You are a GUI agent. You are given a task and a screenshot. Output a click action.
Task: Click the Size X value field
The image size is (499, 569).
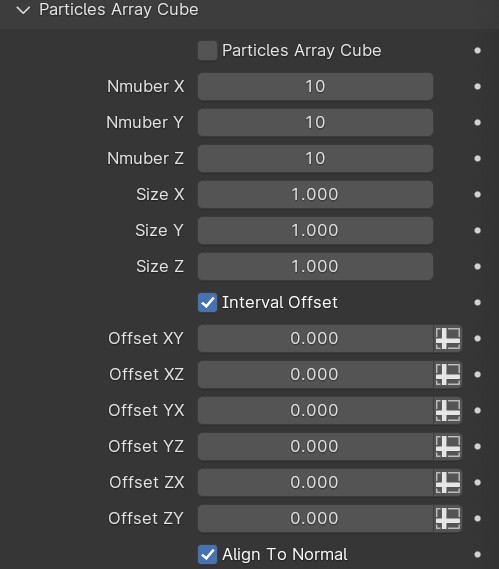(x=315, y=194)
